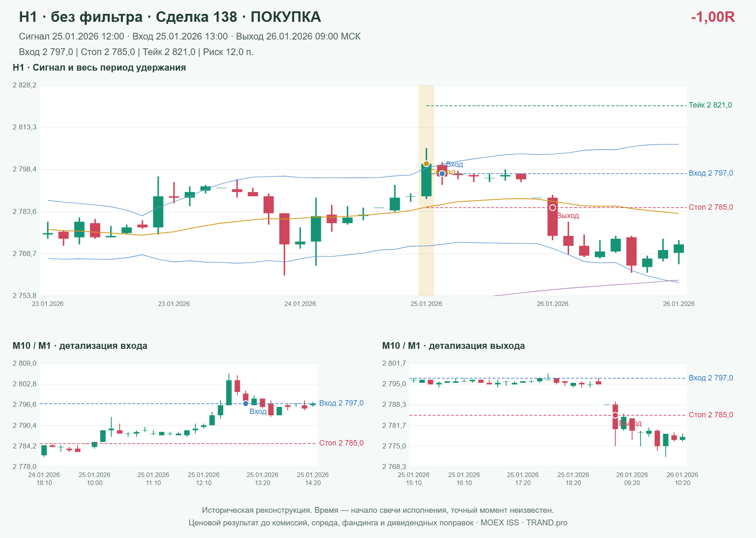756x538 pixels.
Task: Click heading 'M10 / M1 · детализация входа'
Action: point(80,346)
